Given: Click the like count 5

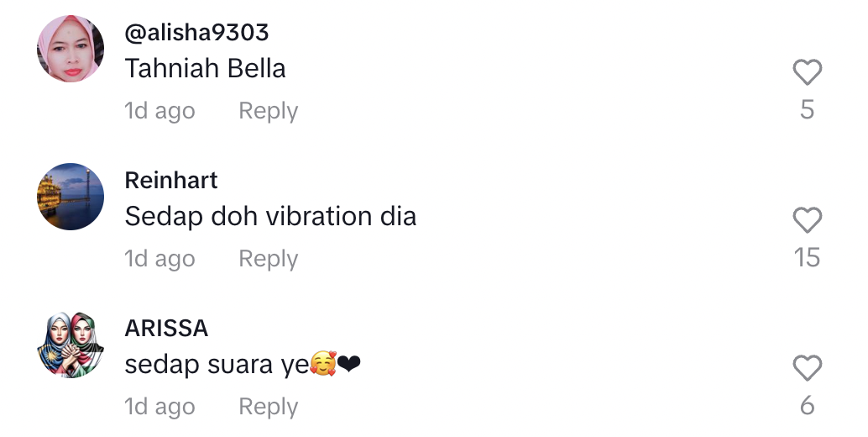Looking at the screenshot, I should click(x=807, y=109).
